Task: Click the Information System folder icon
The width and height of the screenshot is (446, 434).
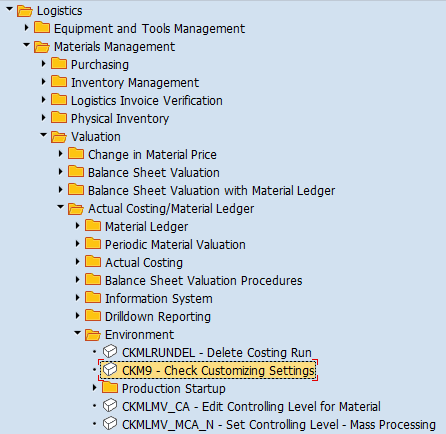Action: [x=93, y=297]
